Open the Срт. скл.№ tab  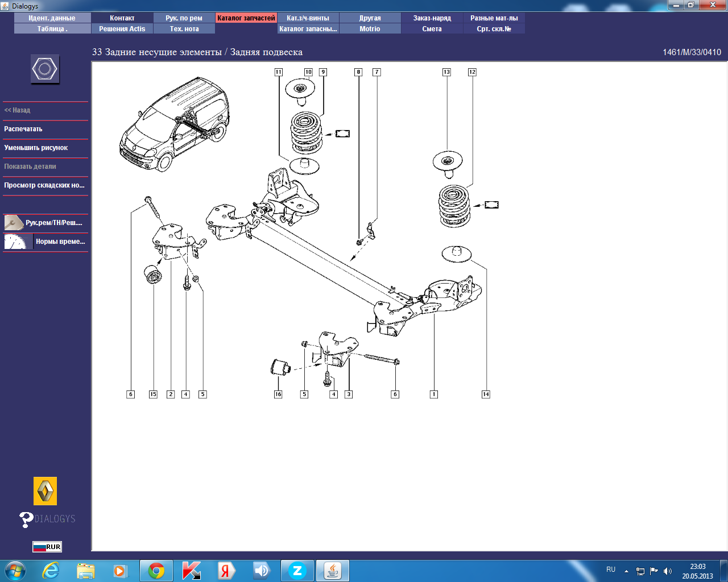click(x=494, y=29)
